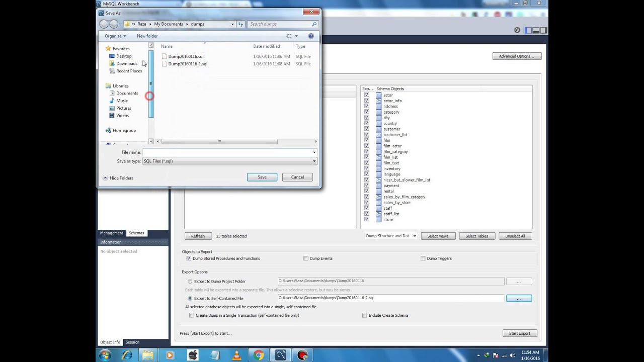Screen dimensions: 644x362
Task: Launch Internet Explorer from the taskbar
Action: click(x=127, y=355)
